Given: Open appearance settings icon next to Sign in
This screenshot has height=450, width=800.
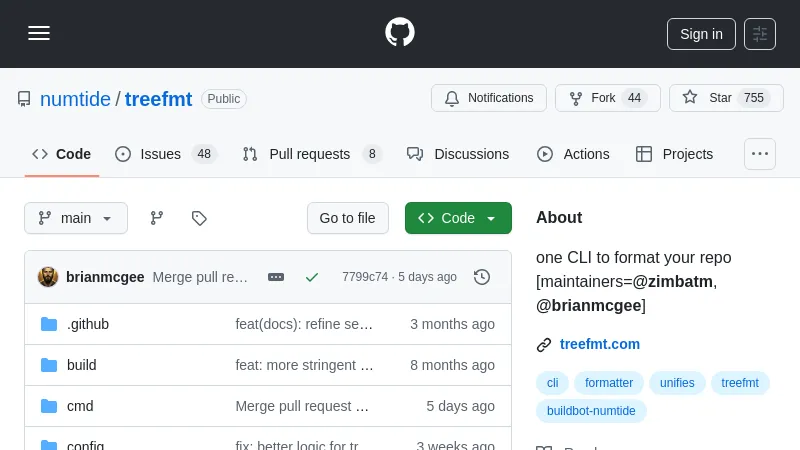Looking at the screenshot, I should [760, 33].
